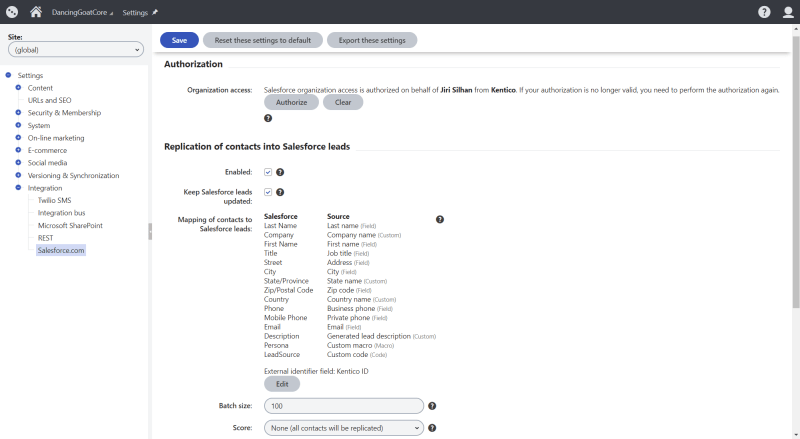Clear the Salesforce authorization
Image resolution: width=800 pixels, height=439 pixels.
pyautogui.click(x=343, y=102)
